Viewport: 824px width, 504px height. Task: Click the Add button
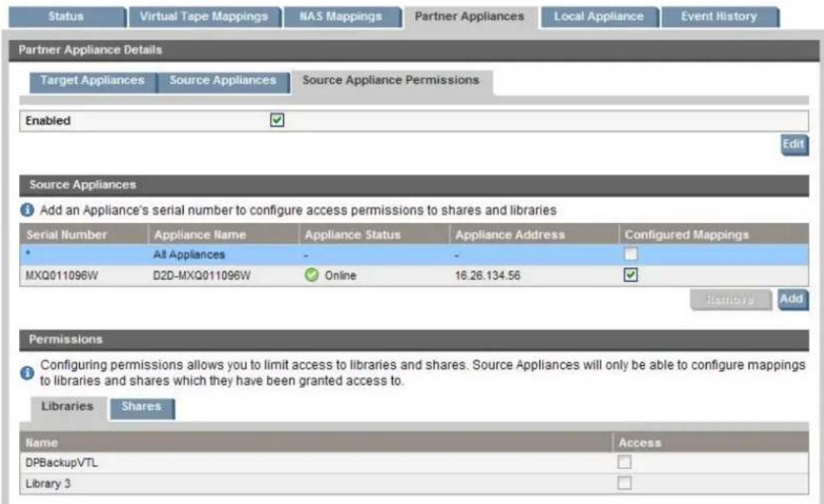[792, 299]
